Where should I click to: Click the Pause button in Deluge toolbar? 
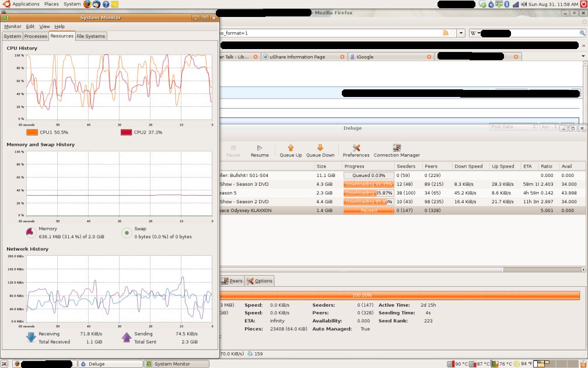[x=233, y=151]
